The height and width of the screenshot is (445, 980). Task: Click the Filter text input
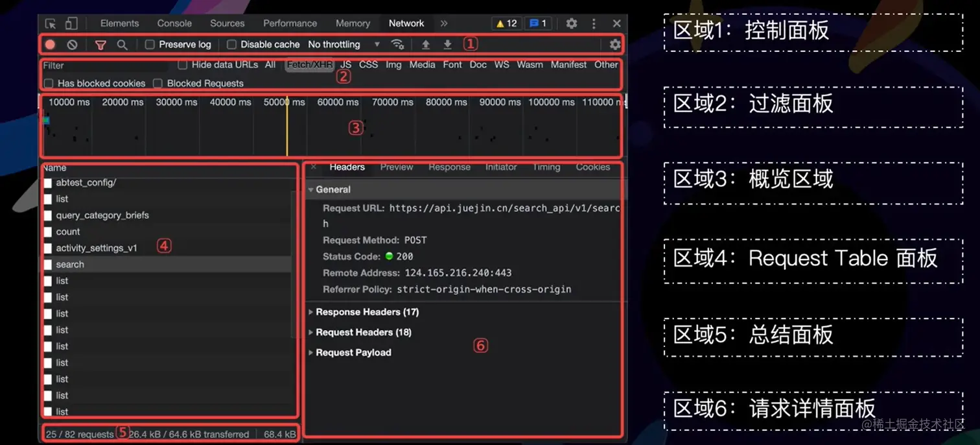(x=105, y=66)
